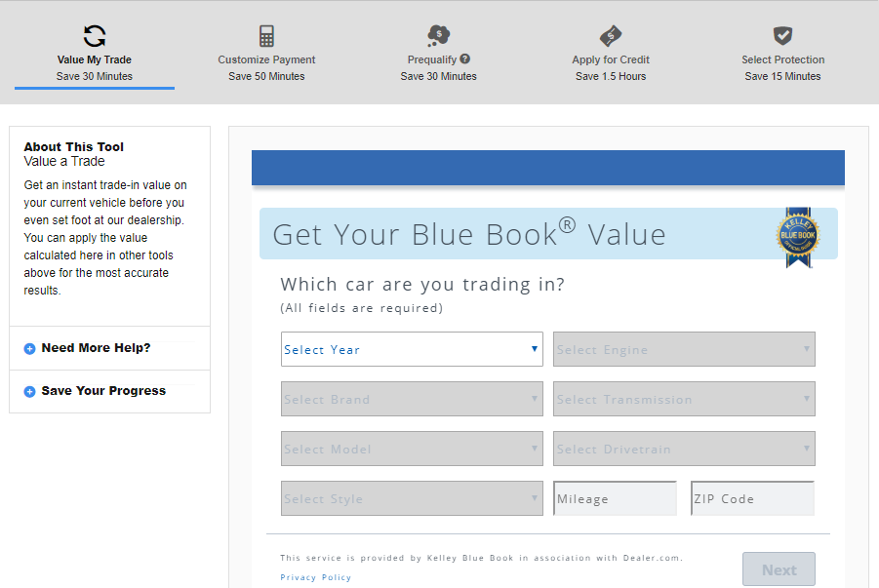Click plus icon beside Save Your Progress
This screenshot has height=588, width=879.
(29, 392)
